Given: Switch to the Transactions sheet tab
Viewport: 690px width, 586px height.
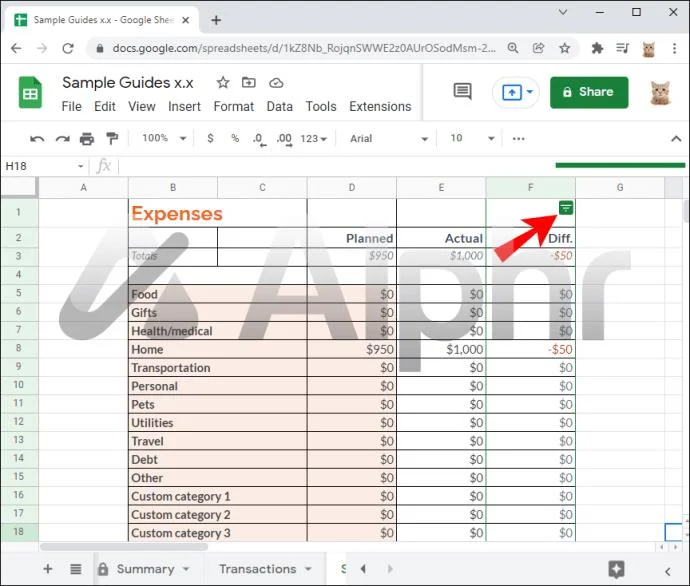Looking at the screenshot, I should click(x=258, y=569).
